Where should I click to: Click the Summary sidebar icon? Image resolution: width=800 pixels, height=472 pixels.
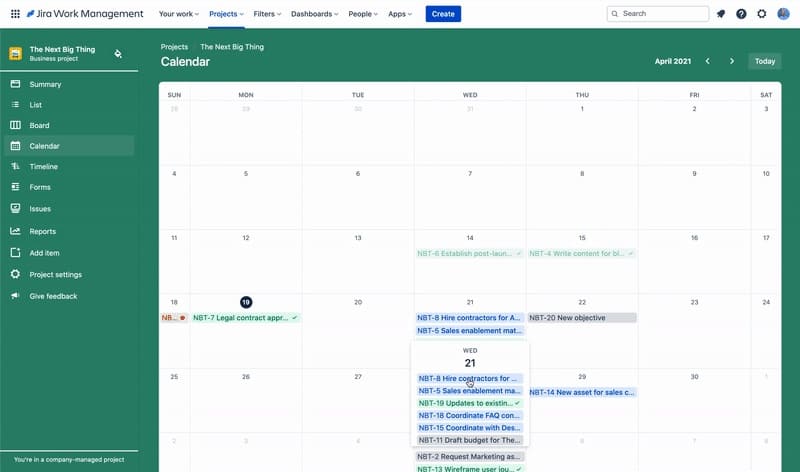(15, 84)
